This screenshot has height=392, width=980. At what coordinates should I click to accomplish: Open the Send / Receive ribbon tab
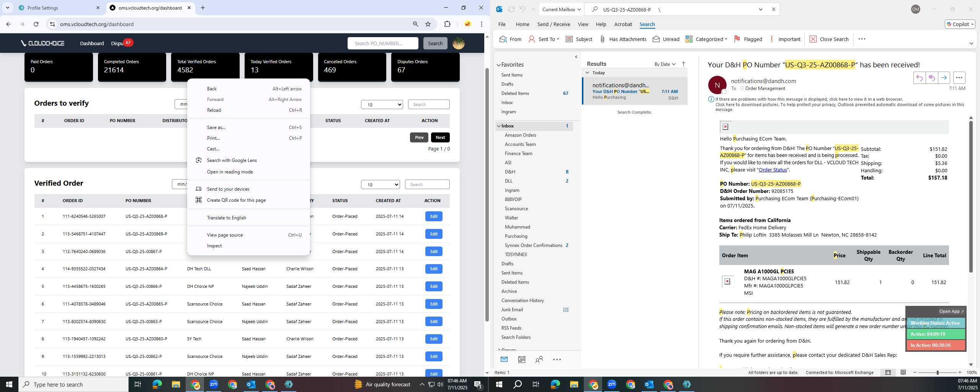[x=554, y=24]
